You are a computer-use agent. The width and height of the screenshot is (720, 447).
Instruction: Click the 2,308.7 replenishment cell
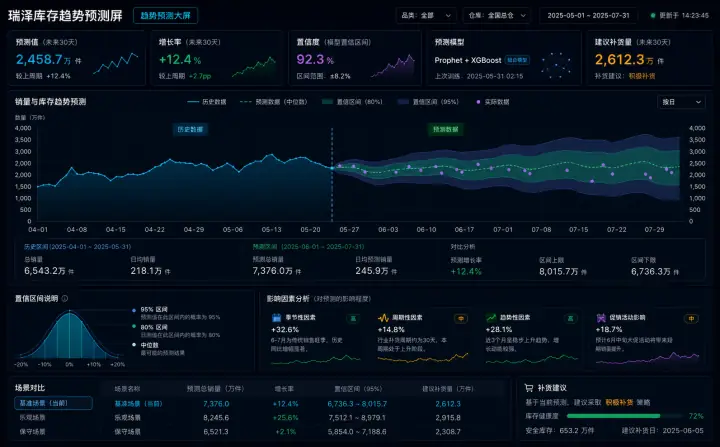tap(448, 432)
